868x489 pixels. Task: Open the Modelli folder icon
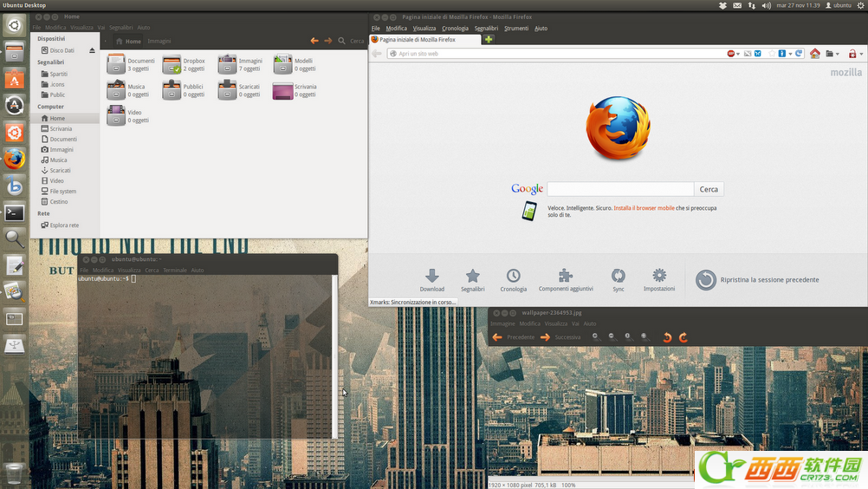click(283, 64)
